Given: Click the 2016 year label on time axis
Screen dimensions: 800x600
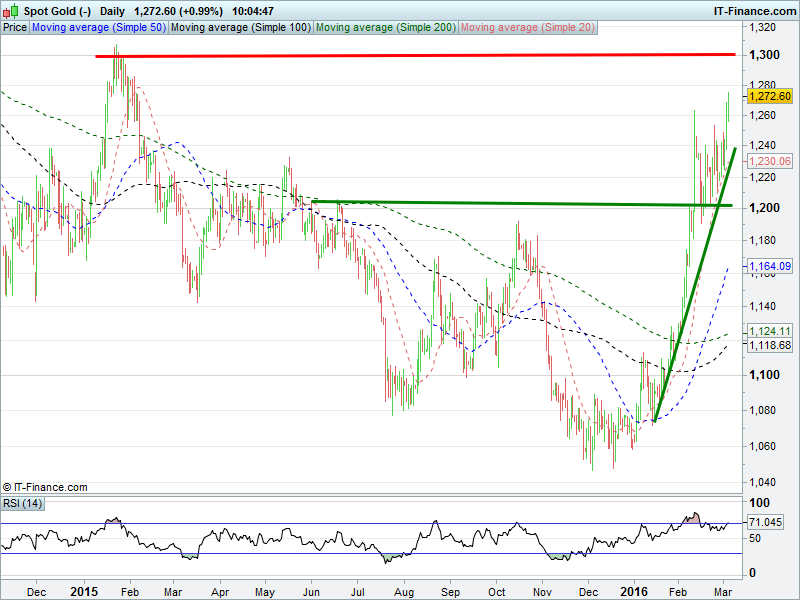Looking at the screenshot, I should tap(634, 592).
